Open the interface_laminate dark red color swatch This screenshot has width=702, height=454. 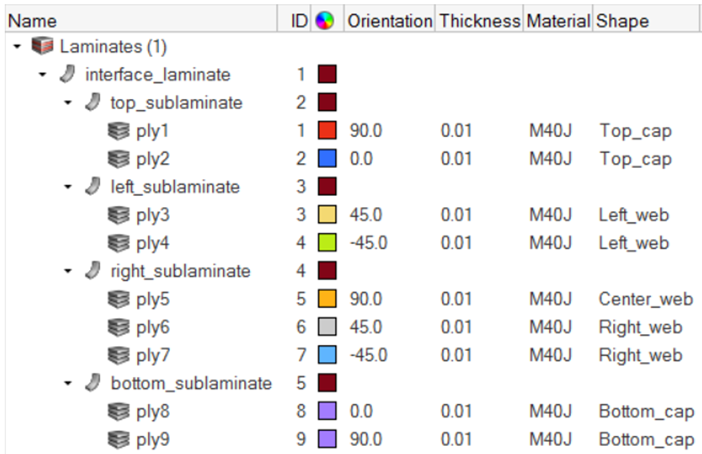tap(327, 74)
